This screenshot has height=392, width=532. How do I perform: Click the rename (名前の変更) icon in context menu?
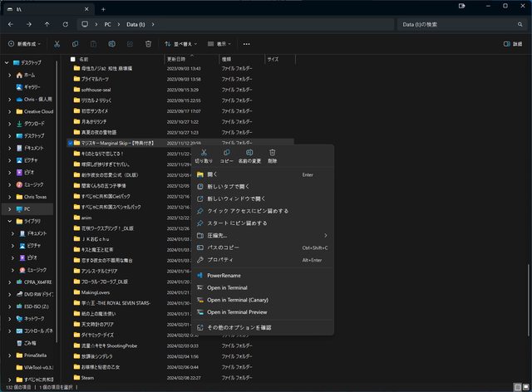click(x=249, y=153)
